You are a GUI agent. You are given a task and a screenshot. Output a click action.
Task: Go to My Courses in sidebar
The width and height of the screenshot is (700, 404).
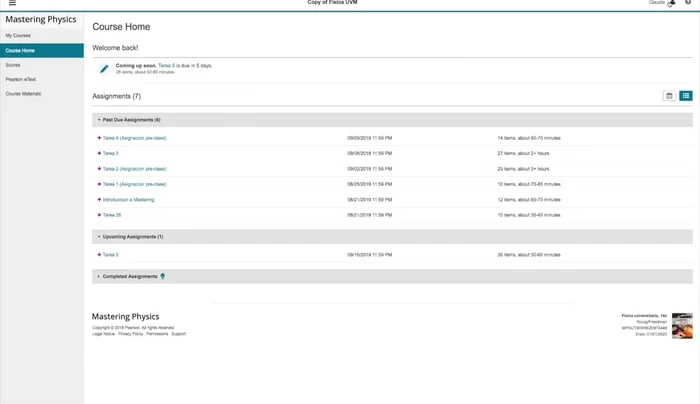pyautogui.click(x=18, y=35)
